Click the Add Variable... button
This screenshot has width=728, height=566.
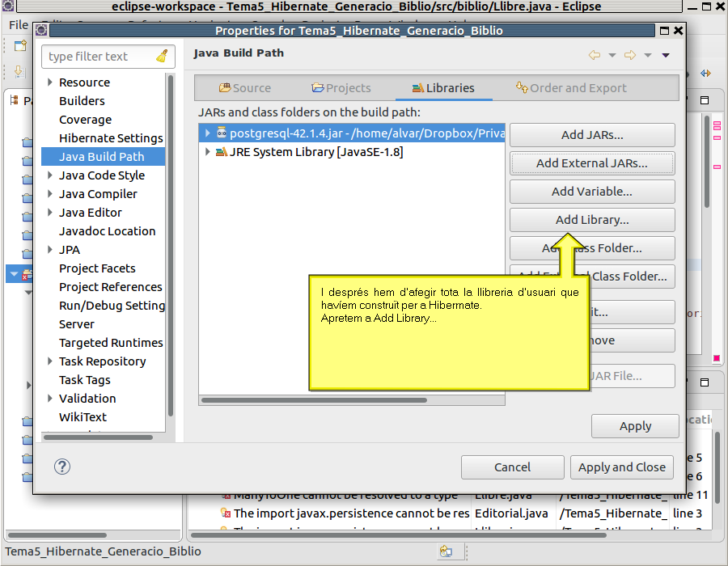tap(592, 192)
